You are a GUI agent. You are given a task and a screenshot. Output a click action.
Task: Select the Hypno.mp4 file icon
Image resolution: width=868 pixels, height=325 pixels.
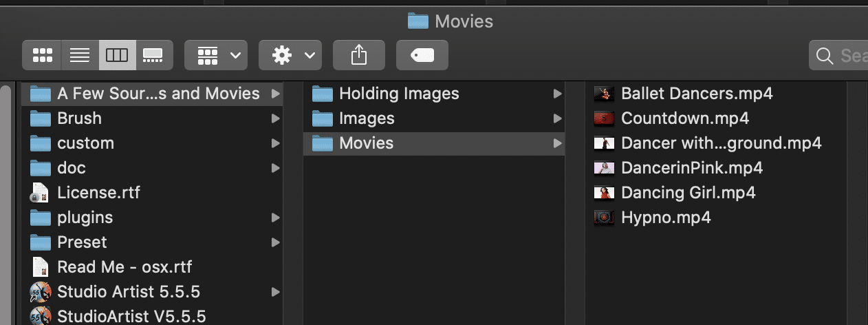pyautogui.click(x=603, y=218)
